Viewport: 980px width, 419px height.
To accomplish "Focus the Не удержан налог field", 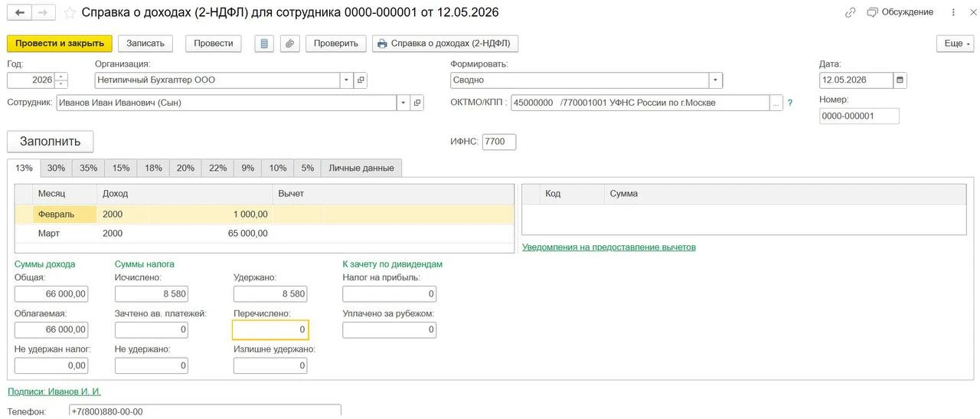I will click(x=51, y=365).
